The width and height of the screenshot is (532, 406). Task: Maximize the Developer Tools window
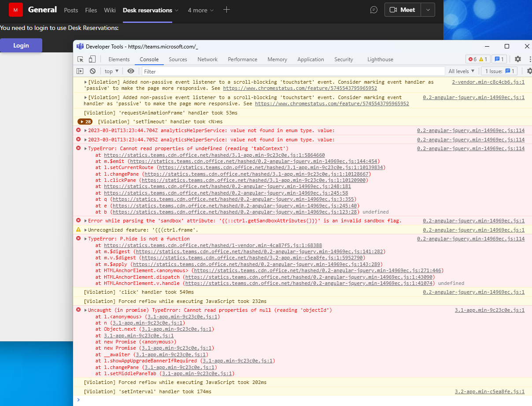(x=507, y=46)
